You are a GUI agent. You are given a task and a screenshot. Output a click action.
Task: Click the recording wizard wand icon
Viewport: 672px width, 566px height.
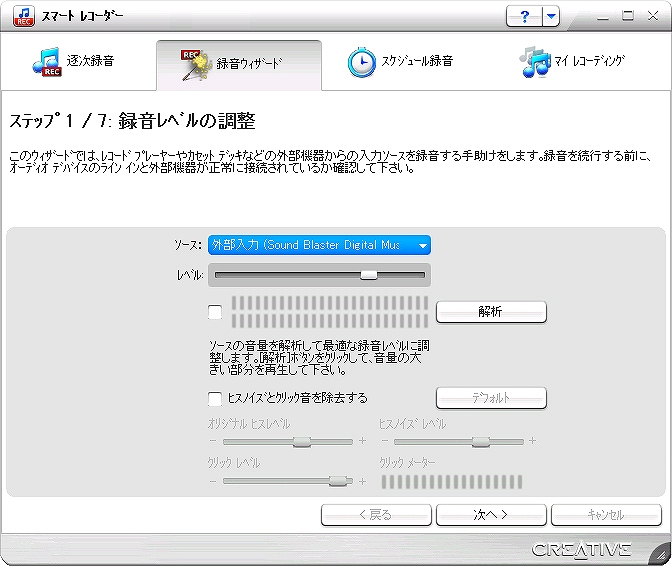tap(196, 65)
